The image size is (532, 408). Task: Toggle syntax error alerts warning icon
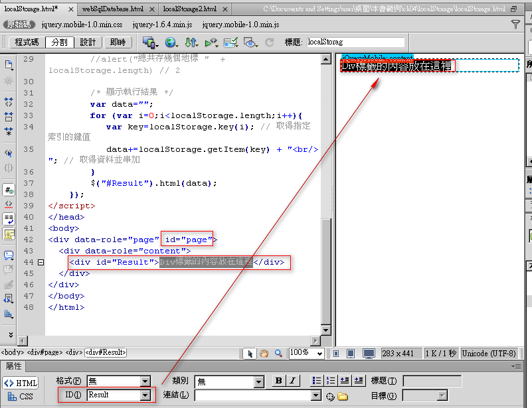(9, 234)
